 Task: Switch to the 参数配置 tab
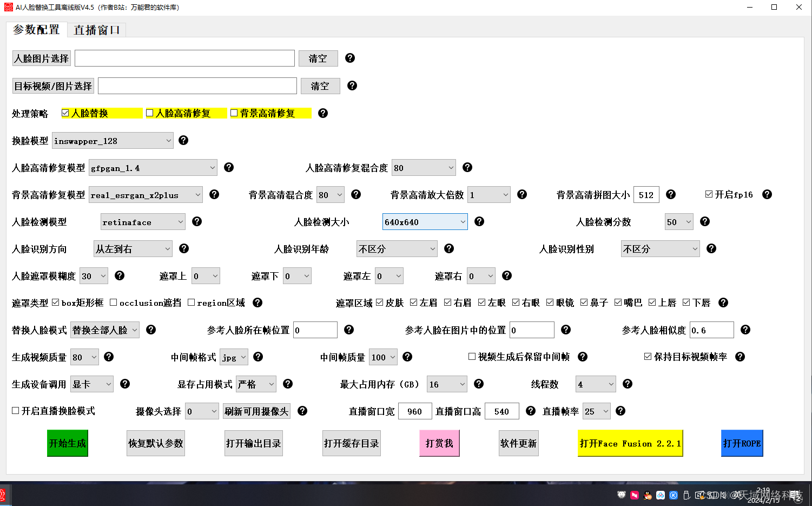(36, 30)
